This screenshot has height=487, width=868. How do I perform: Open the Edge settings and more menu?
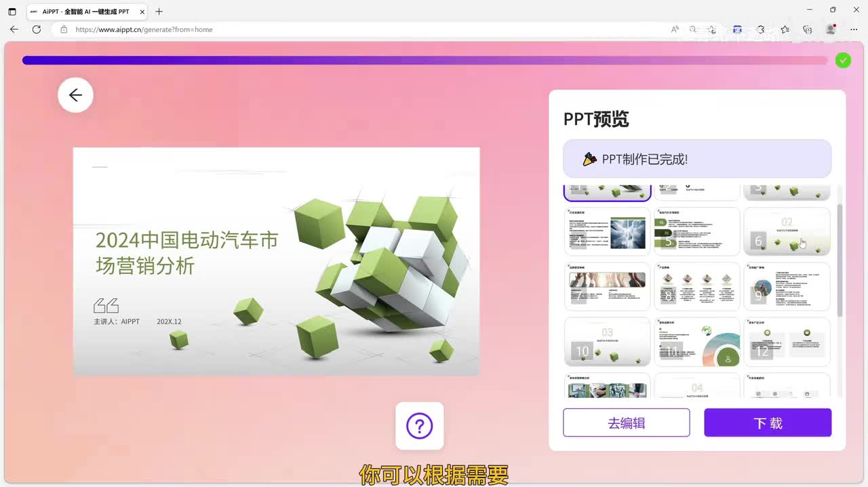click(854, 29)
